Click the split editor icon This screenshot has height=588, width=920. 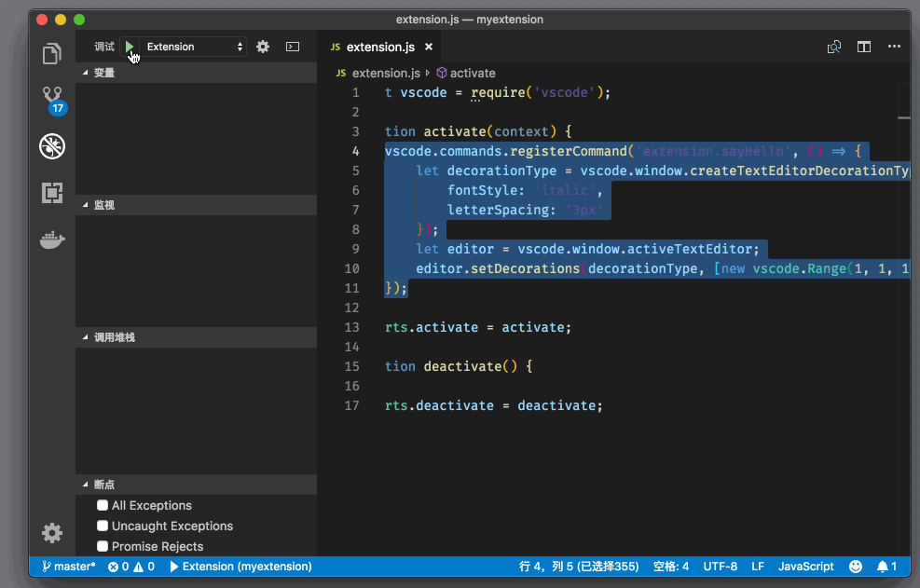864,47
